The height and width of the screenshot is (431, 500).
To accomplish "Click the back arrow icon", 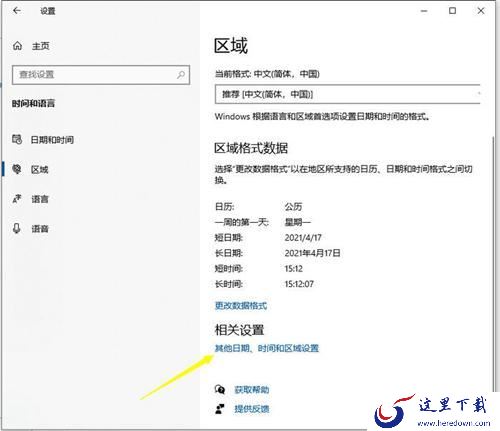I will click(x=17, y=11).
